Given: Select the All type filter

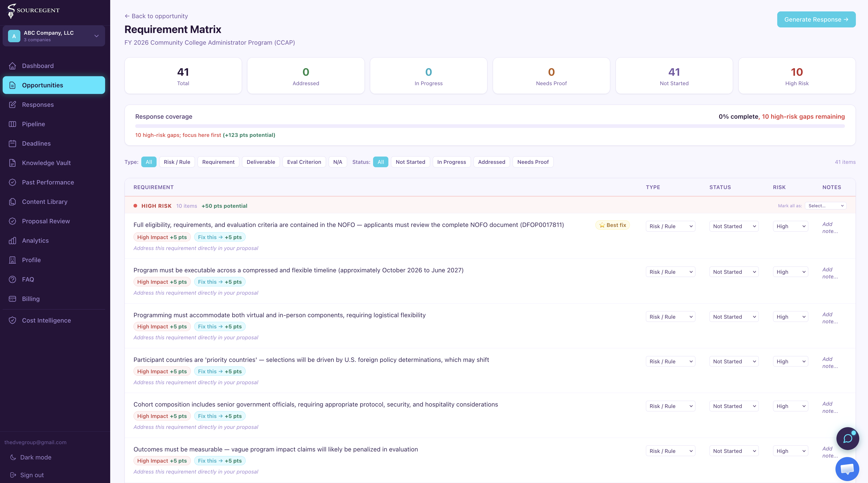Looking at the screenshot, I should (149, 162).
